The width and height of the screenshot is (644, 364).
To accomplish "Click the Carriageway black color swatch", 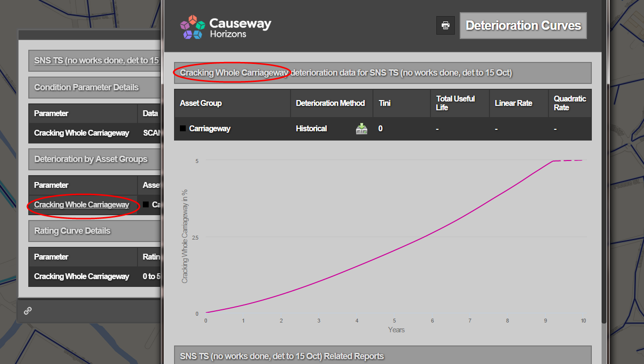I will click(x=183, y=129).
